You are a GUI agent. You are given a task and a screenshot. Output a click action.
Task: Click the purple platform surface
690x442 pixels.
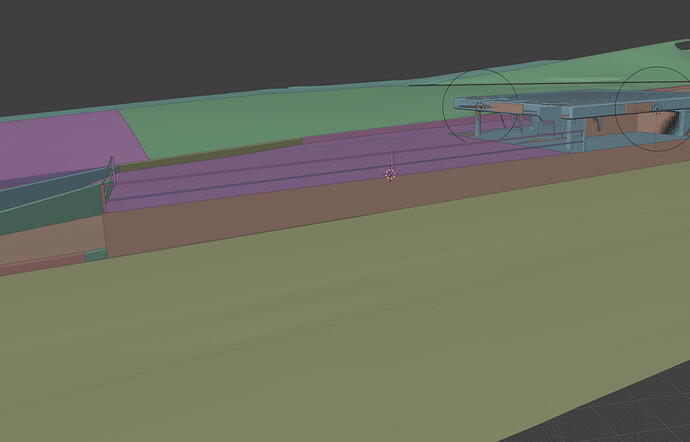coord(308,169)
